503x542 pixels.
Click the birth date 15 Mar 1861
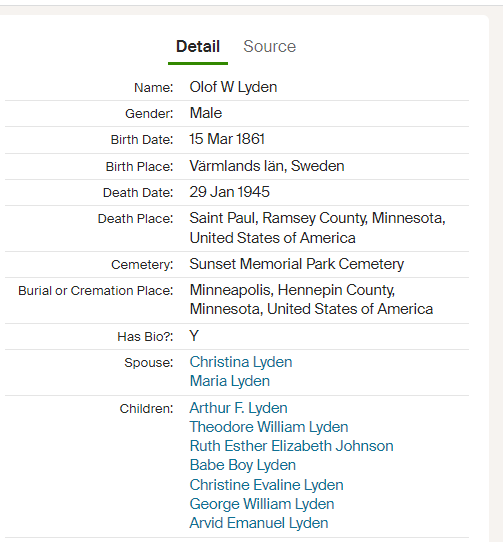click(x=227, y=139)
